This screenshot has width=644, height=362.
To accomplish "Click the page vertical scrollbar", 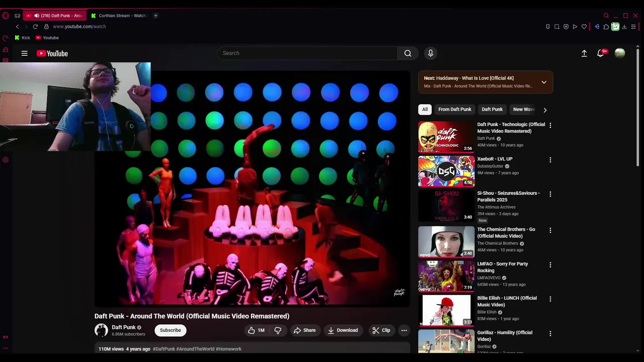I will (x=638, y=108).
